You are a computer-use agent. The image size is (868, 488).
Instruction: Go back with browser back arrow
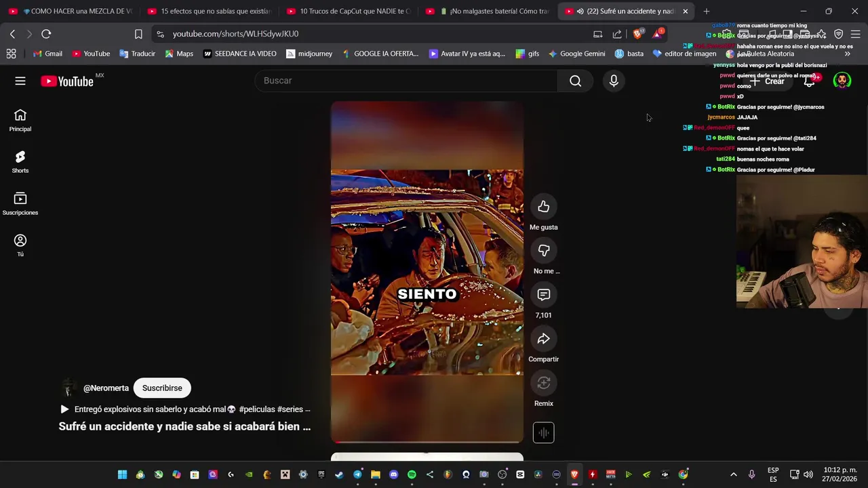(12, 34)
